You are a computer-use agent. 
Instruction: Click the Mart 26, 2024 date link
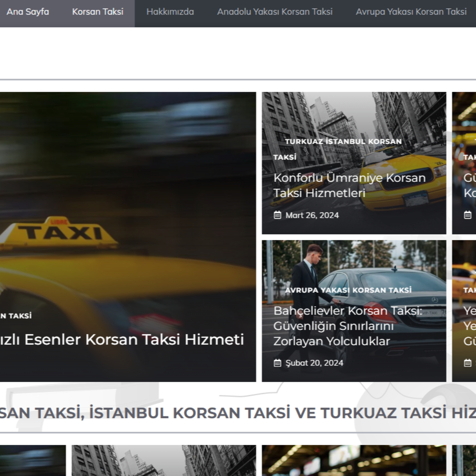pyautogui.click(x=312, y=215)
